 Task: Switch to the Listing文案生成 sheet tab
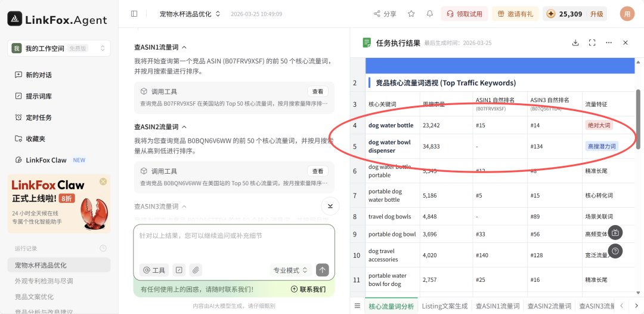(445, 306)
